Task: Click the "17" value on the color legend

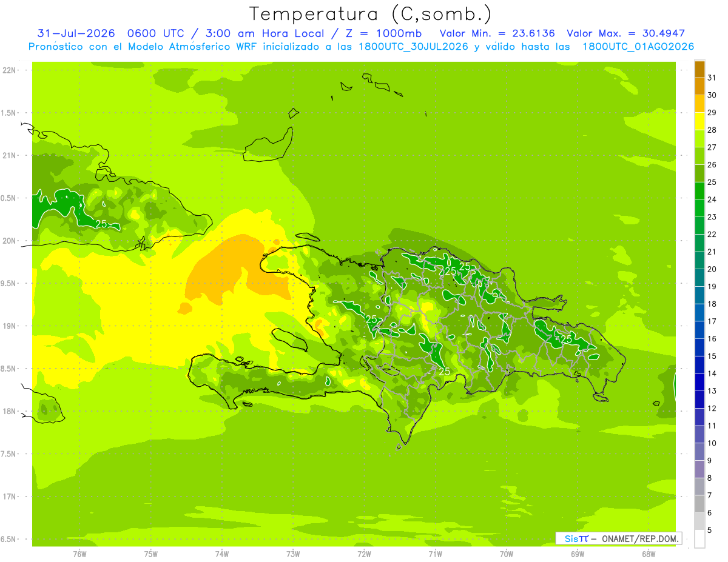Action: click(712, 321)
